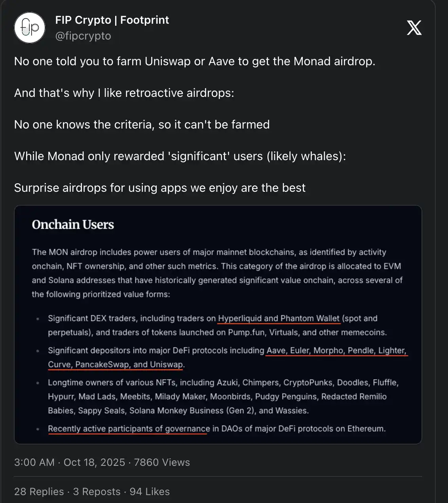Click underlined "Recently active participants of governance"
Image resolution: width=448 pixels, height=503 pixels.
coord(129,429)
